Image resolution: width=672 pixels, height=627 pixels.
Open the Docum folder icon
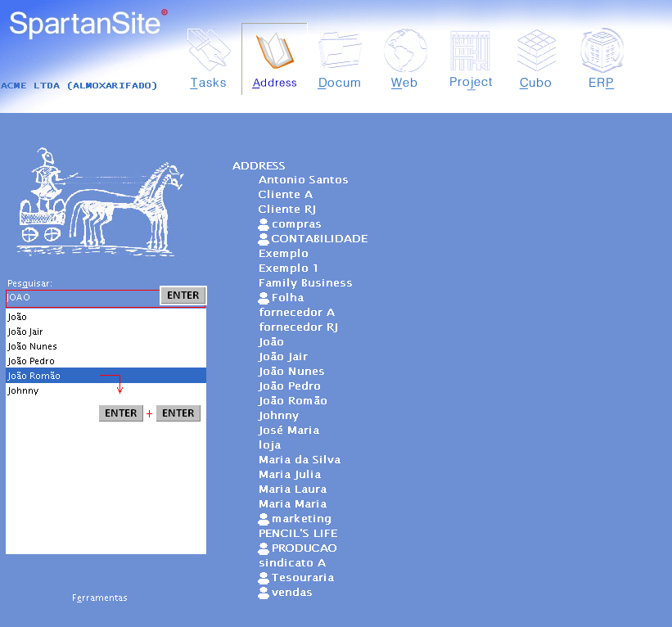(340, 50)
